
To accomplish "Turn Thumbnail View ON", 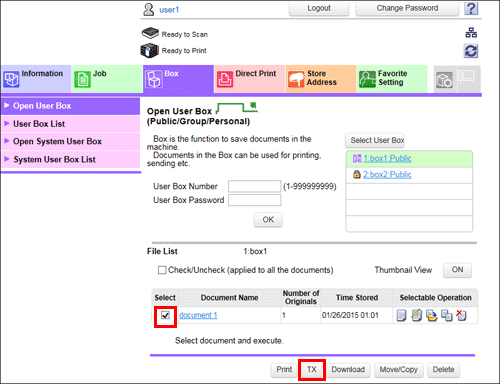I will coord(457,270).
